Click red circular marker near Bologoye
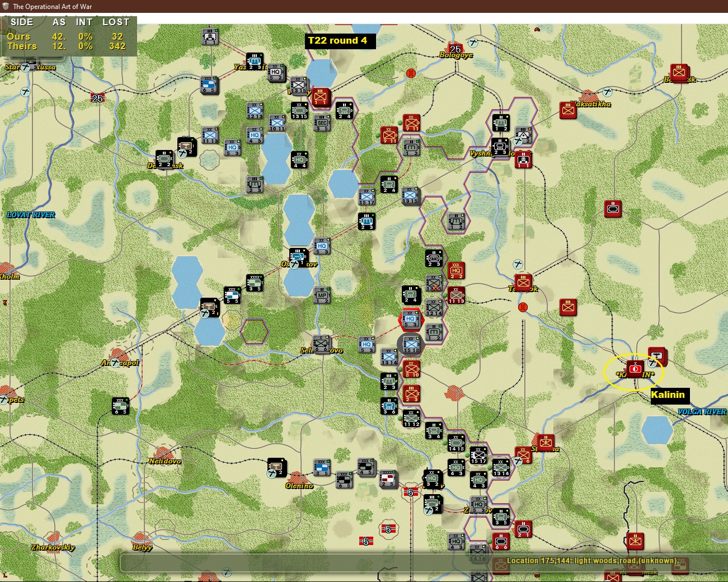728x582 pixels. [x=411, y=73]
